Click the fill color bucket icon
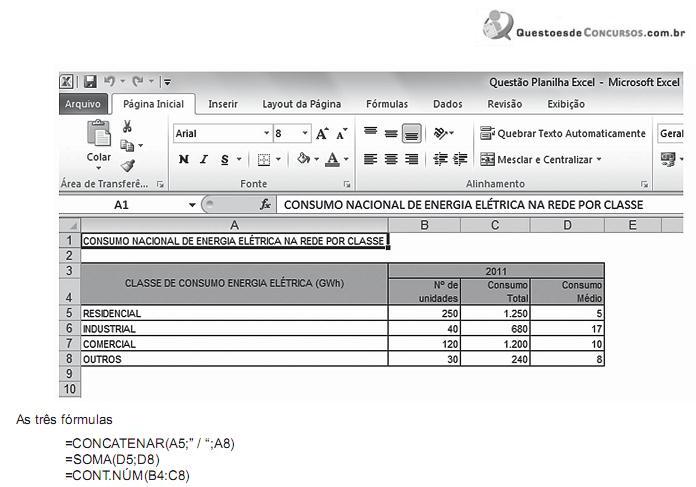 (304, 158)
